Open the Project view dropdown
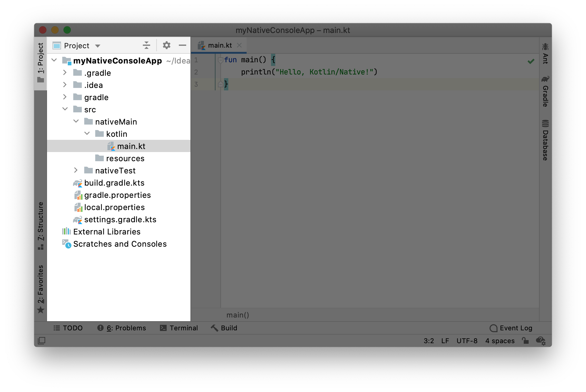The height and width of the screenshot is (392, 586). [x=76, y=45]
